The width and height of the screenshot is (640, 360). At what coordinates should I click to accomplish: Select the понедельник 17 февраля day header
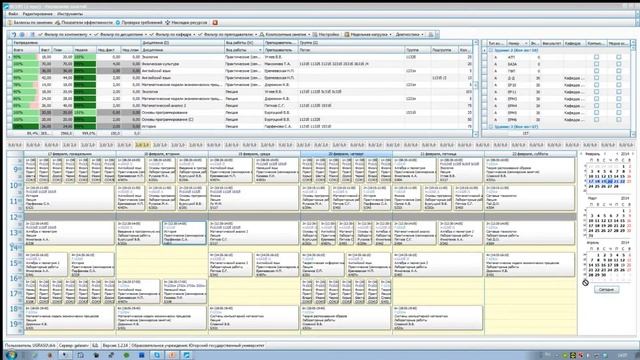pyautogui.click(x=70, y=154)
